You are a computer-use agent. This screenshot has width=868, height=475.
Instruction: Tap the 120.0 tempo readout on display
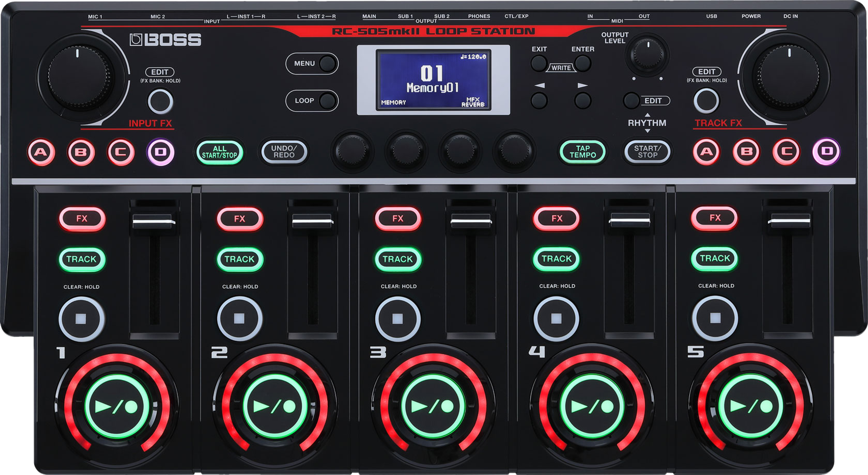pyautogui.click(x=473, y=56)
